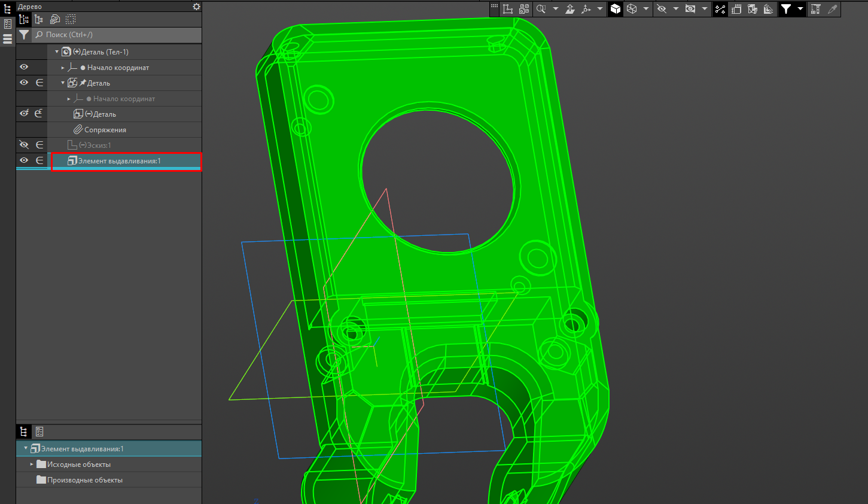This screenshot has height=504, width=868.
Task: Open the Tree panel settings gear
Action: tap(196, 7)
